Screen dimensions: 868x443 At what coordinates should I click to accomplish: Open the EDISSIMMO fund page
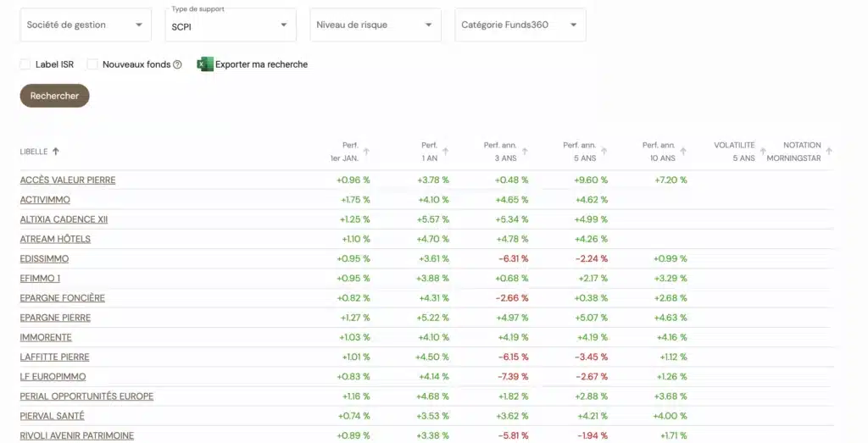point(44,258)
